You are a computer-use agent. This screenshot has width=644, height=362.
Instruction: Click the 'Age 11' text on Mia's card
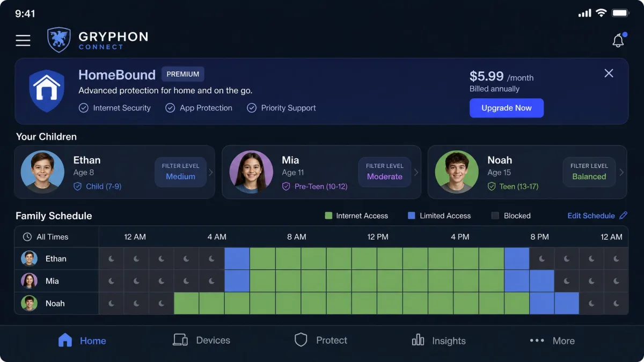(x=293, y=173)
